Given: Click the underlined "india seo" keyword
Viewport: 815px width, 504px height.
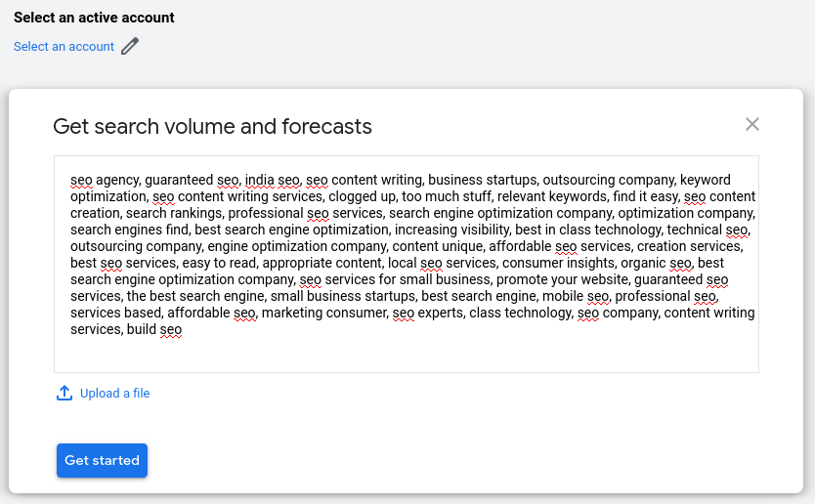Looking at the screenshot, I should tap(273, 180).
